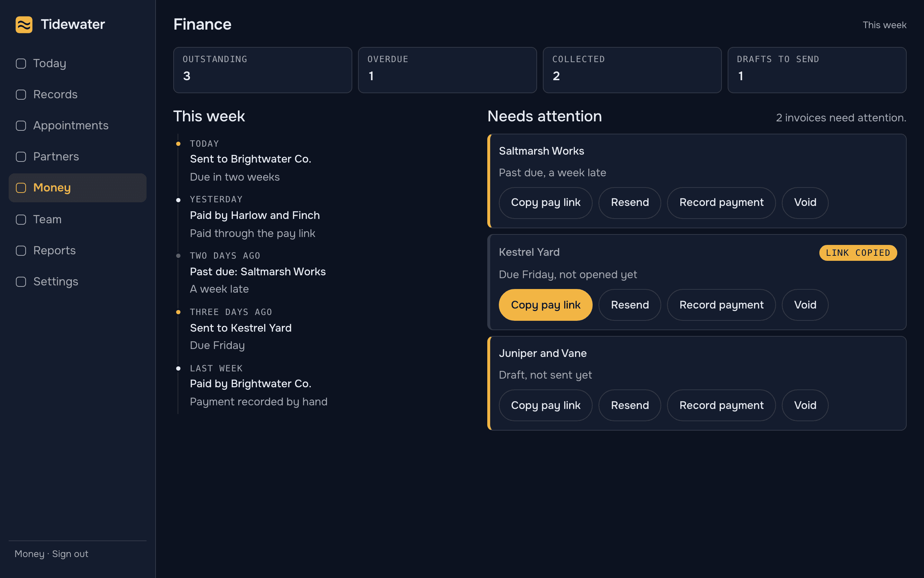Void the Saltmarsh Works invoice
This screenshot has height=578, width=924.
tap(805, 203)
